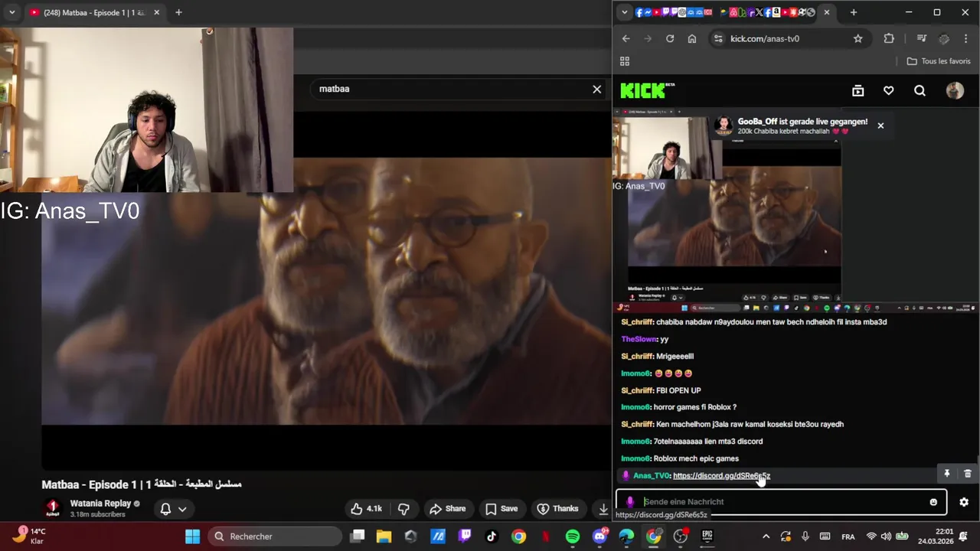Close the active Kick browser tab
The height and width of the screenshot is (551, 980).
826,12
